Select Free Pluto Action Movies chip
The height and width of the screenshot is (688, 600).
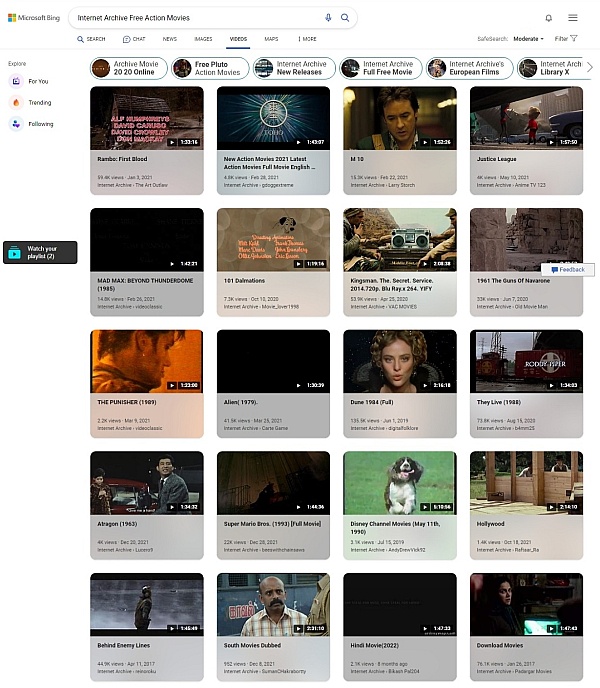click(210, 68)
